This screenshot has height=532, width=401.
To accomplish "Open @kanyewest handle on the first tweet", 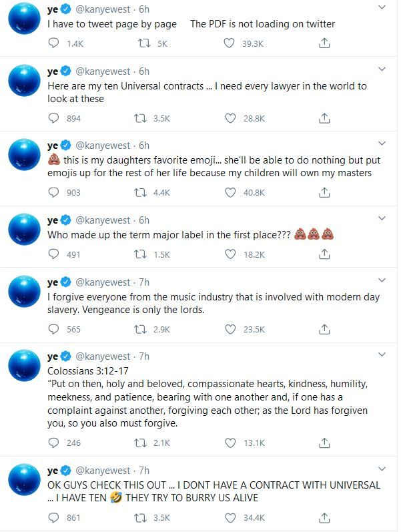I will tap(103, 9).
